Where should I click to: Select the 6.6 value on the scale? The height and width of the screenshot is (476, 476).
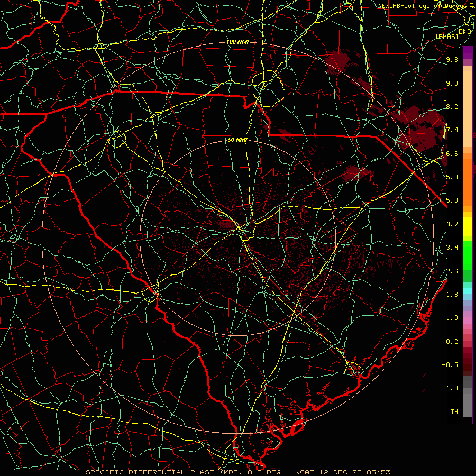coord(452,154)
